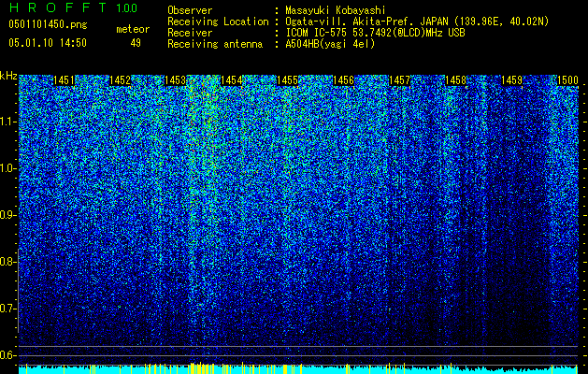This screenshot has height=374, width=588.
Task: Click the 1453 time marker
Action: coord(176,80)
